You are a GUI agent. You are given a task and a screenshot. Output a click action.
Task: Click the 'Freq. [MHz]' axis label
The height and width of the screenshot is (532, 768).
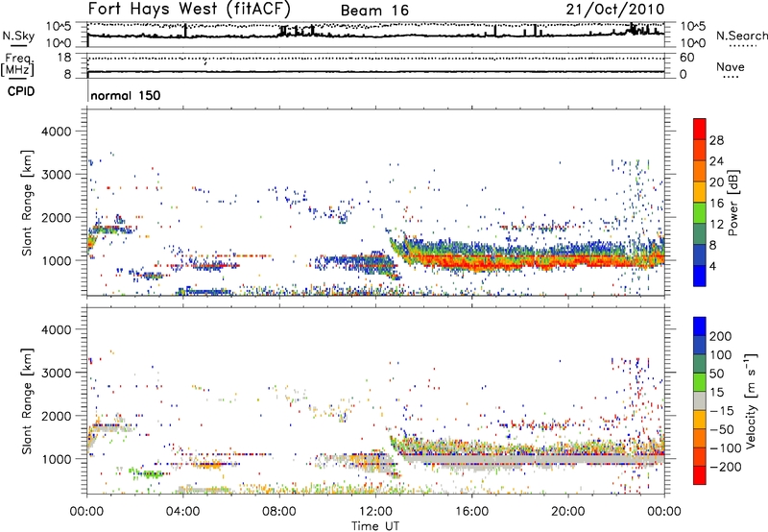pos(18,64)
